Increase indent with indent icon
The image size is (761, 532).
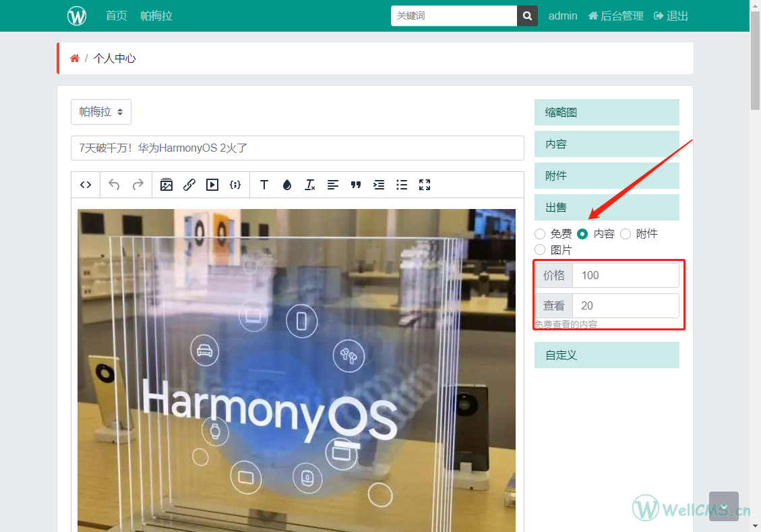[x=379, y=185]
